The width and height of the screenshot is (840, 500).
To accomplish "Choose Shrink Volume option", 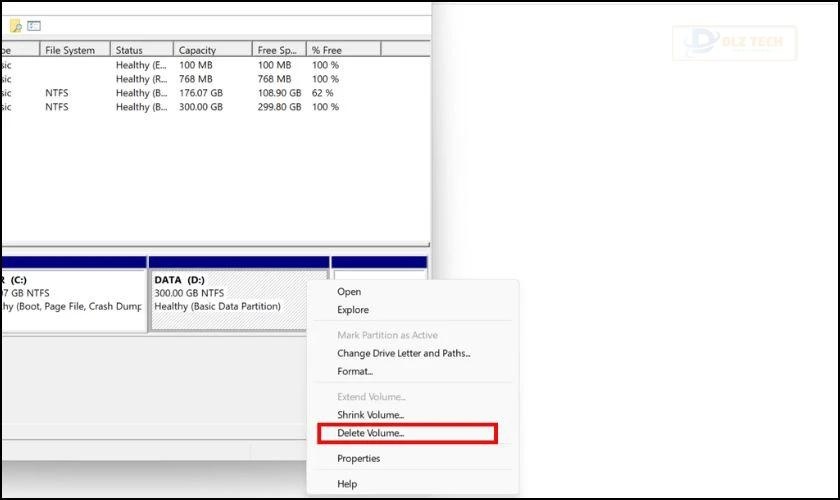I will [x=370, y=415].
